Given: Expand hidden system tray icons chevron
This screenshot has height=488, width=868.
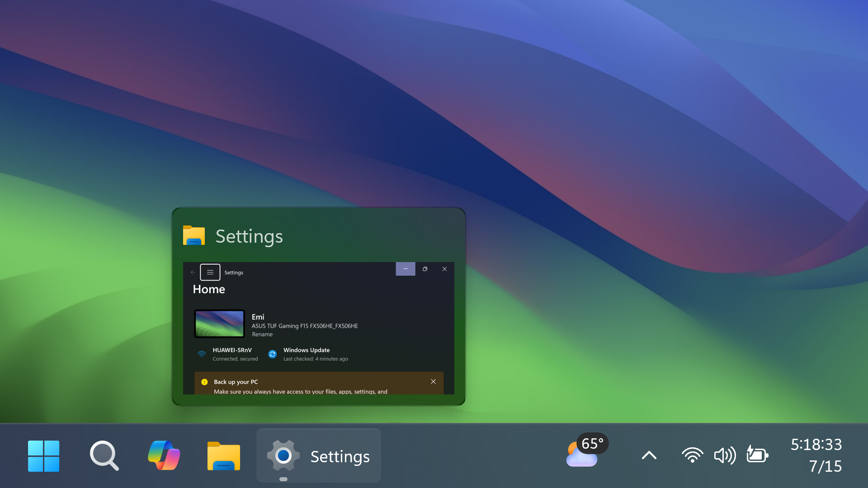Looking at the screenshot, I should [649, 455].
